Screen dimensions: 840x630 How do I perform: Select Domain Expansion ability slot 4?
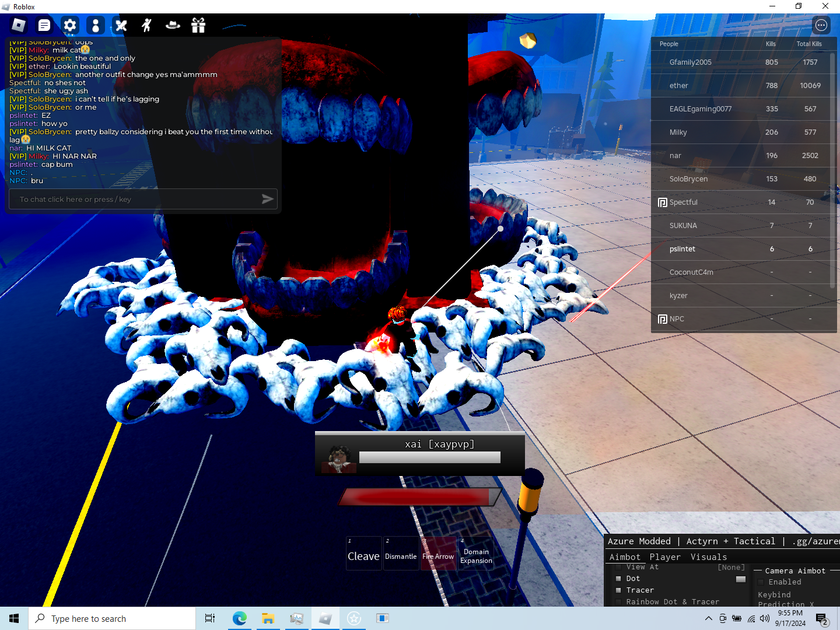476,553
